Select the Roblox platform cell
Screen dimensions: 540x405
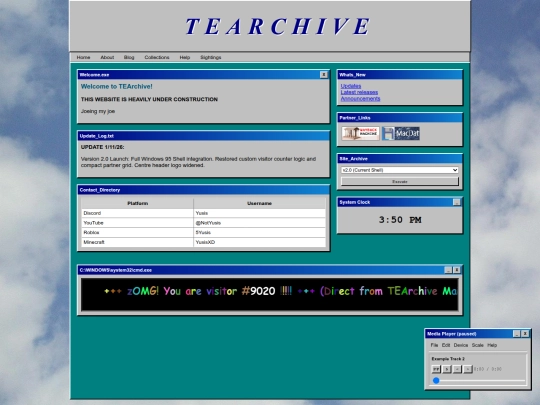(x=137, y=232)
